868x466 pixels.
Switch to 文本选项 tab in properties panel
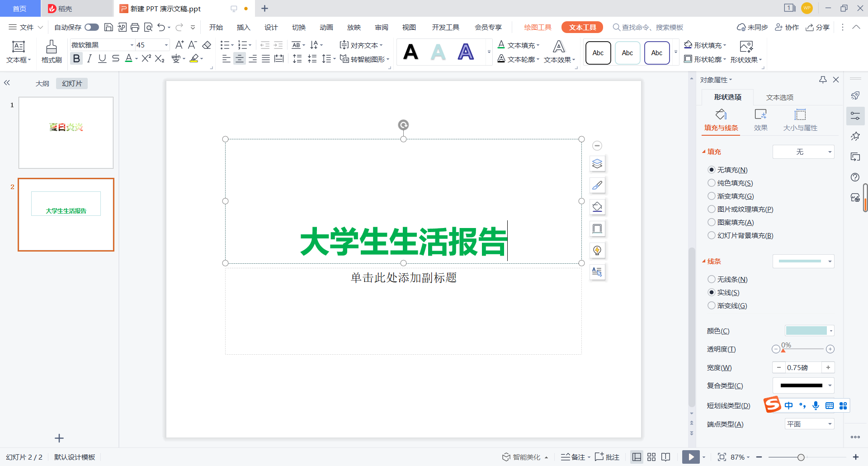pyautogui.click(x=779, y=97)
